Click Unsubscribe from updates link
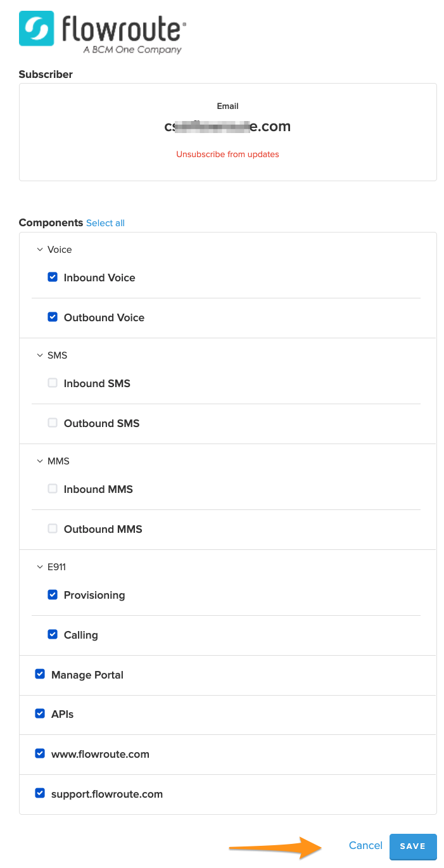444x868 pixels. click(227, 154)
